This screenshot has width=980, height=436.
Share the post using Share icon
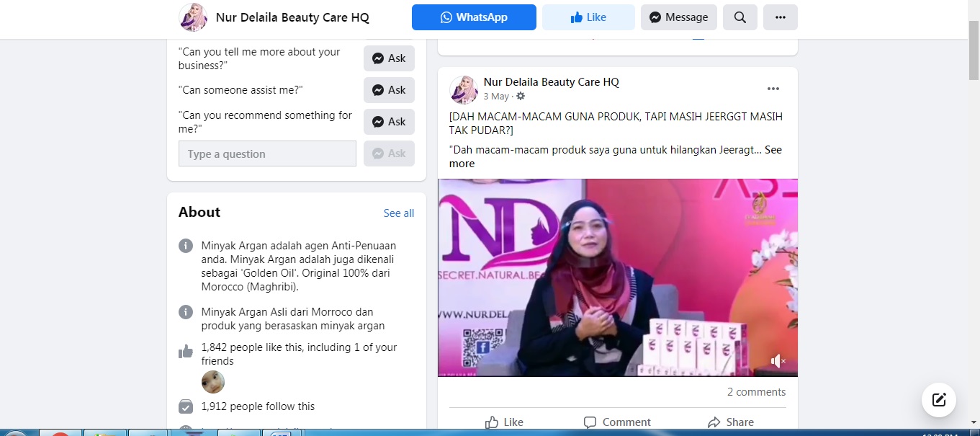point(714,422)
